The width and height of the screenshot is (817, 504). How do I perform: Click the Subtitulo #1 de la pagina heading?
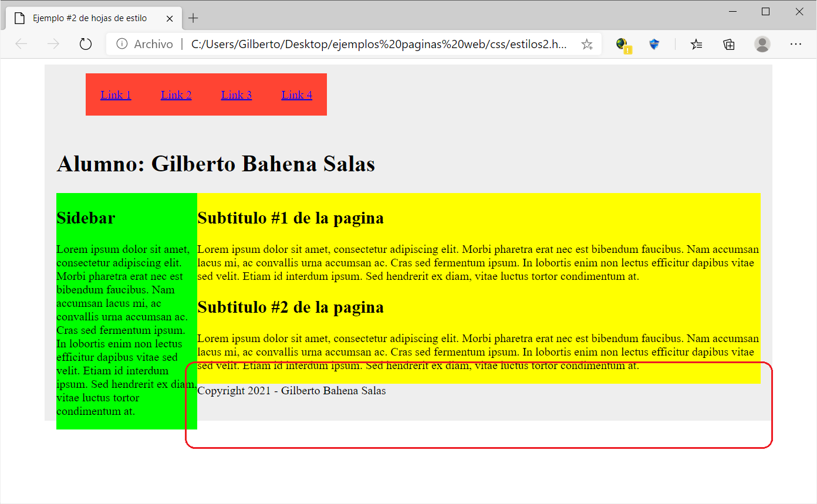291,218
